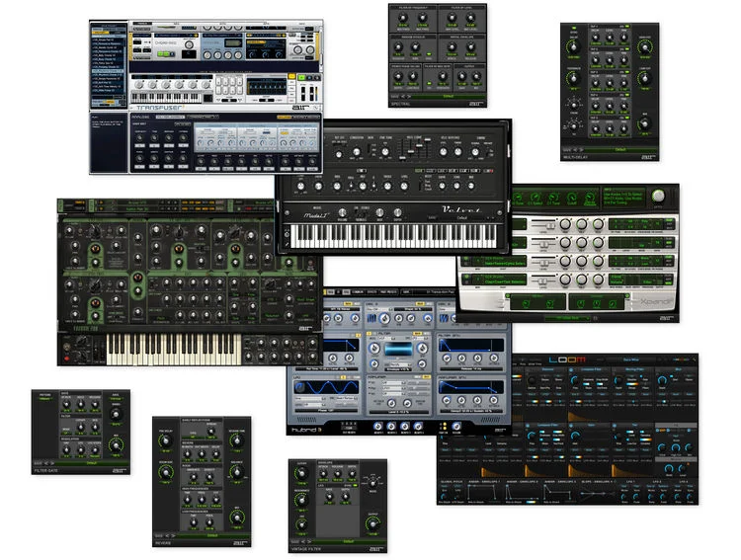Image resolution: width=741 pixels, height=560 pixels.
Task: Open the Default preset menu in Spectral
Action: (x=448, y=97)
